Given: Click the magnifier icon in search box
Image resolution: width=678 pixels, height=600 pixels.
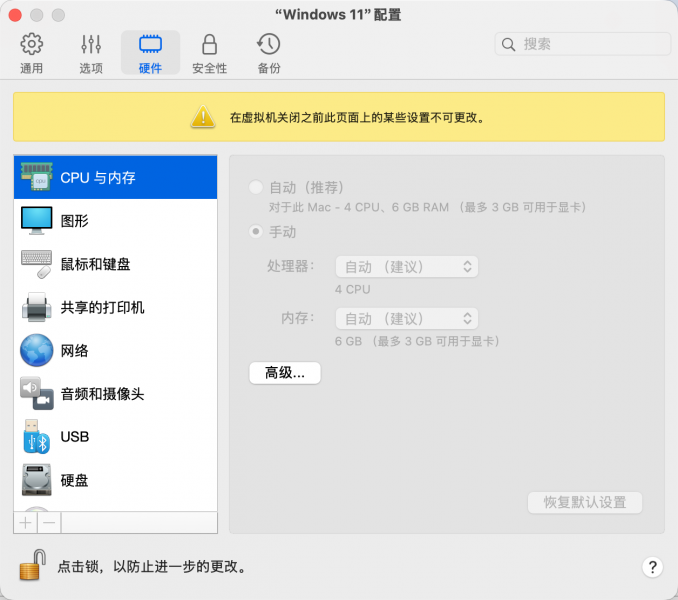Looking at the screenshot, I should click(508, 44).
